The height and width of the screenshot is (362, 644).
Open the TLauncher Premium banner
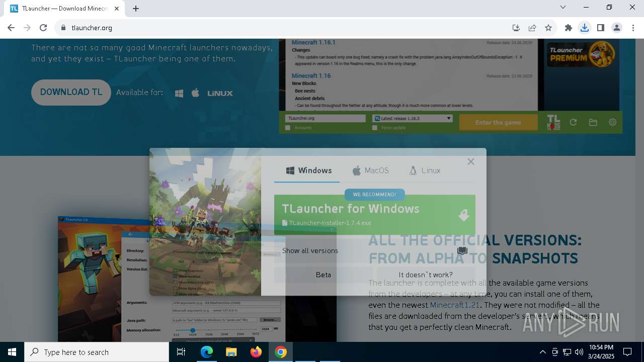click(x=582, y=54)
